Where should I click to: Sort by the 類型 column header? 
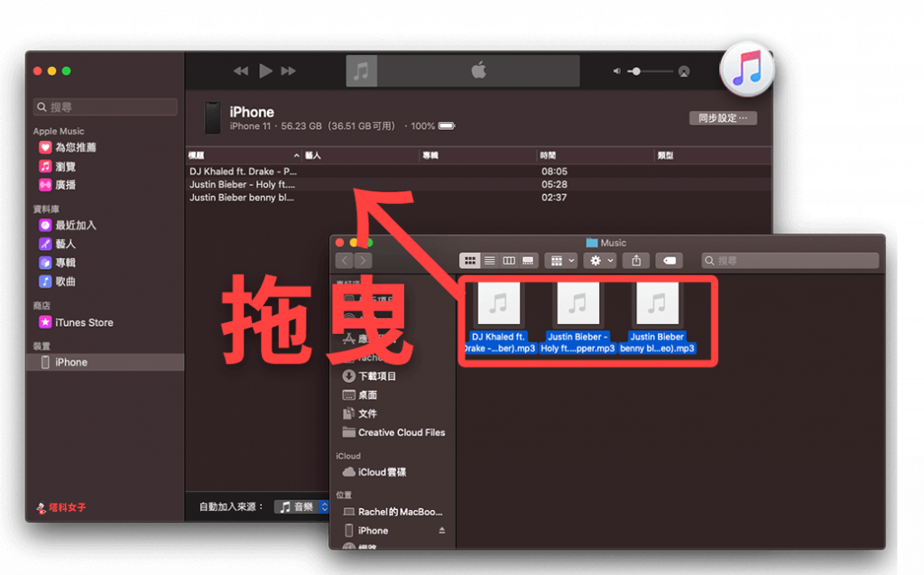pyautogui.click(x=712, y=155)
